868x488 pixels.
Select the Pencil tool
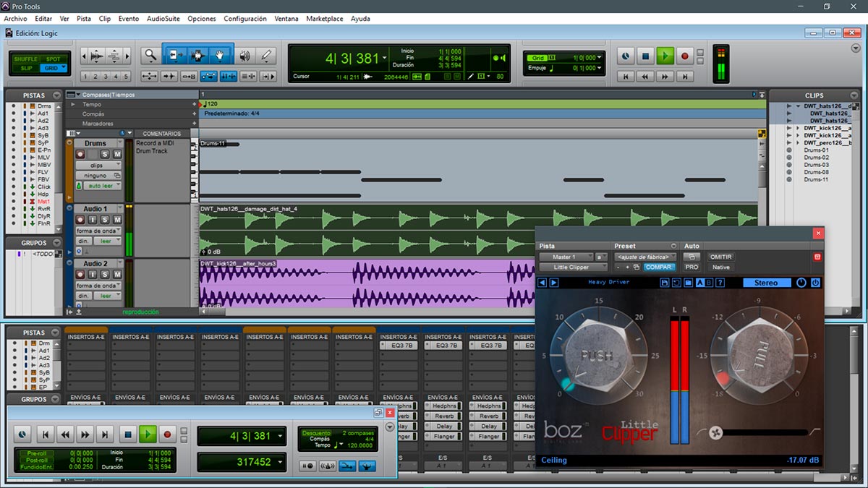(266, 55)
